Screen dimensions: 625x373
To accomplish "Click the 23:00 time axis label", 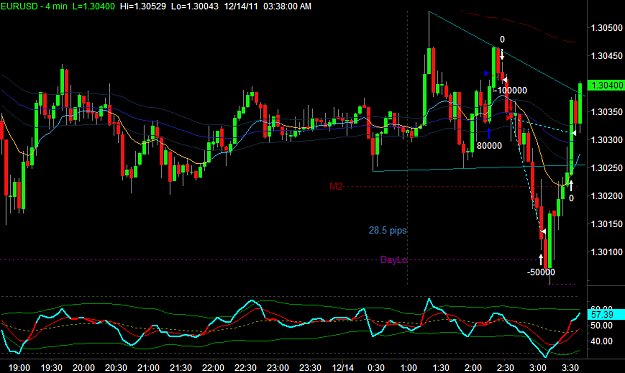I will tap(278, 367).
